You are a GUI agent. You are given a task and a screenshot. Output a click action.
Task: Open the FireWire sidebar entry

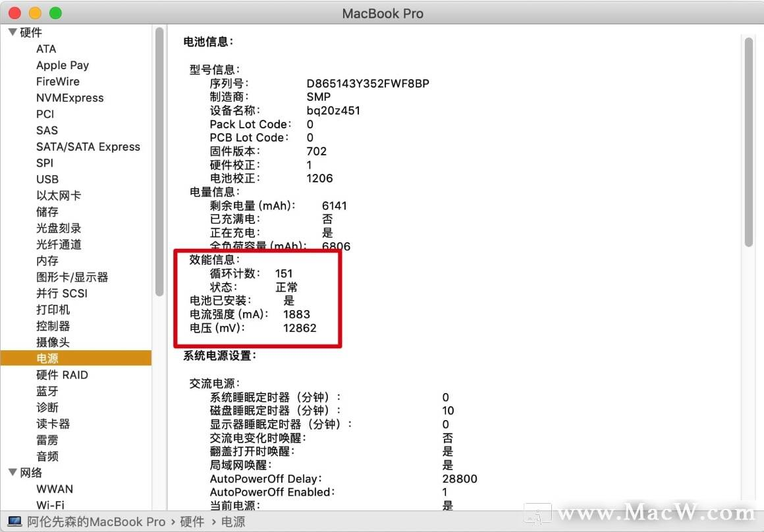[57, 82]
